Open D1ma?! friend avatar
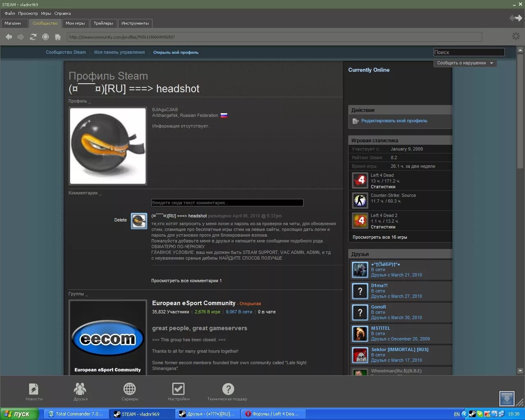 pos(360,291)
